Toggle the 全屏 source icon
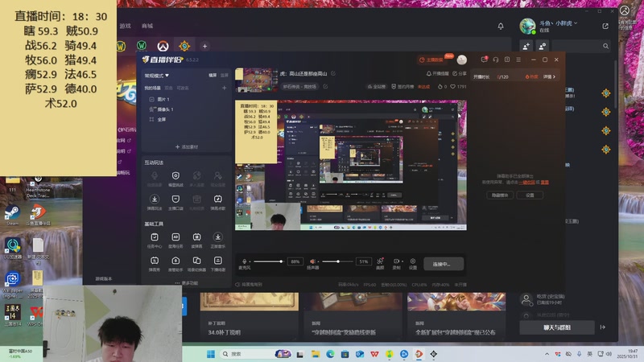Image resolution: width=644 pixels, height=362 pixels. (x=151, y=119)
